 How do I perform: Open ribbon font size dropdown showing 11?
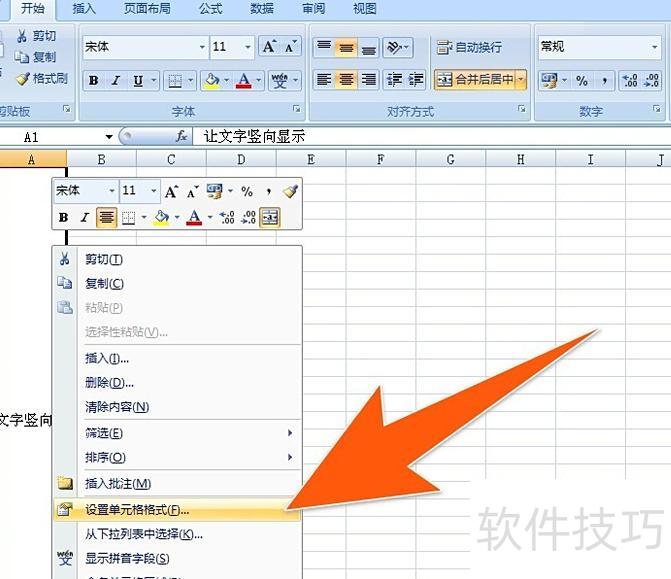click(x=248, y=46)
